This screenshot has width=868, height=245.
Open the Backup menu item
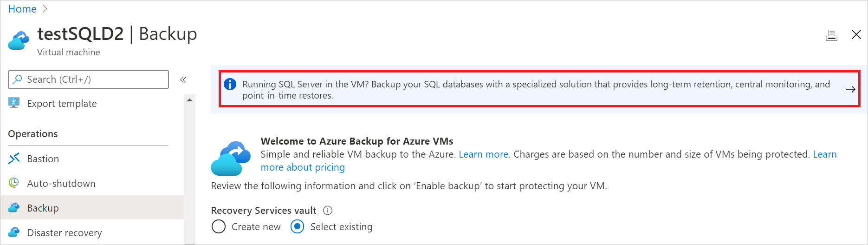[43, 208]
